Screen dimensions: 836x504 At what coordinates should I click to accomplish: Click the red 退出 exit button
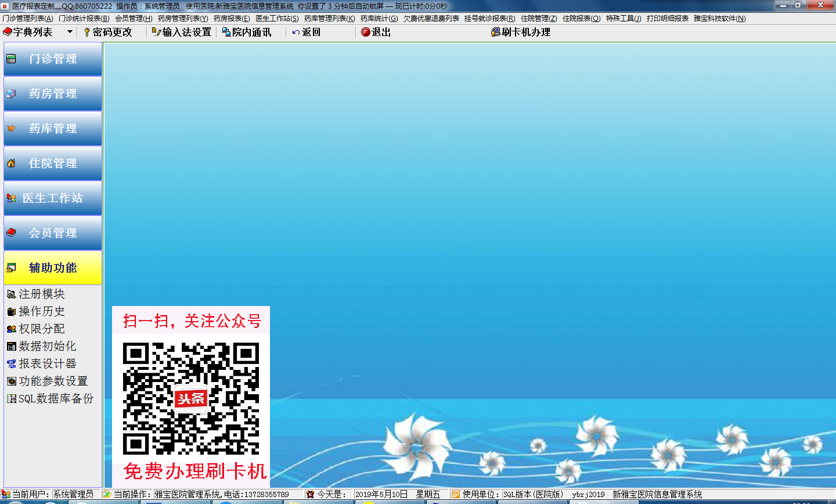376,32
